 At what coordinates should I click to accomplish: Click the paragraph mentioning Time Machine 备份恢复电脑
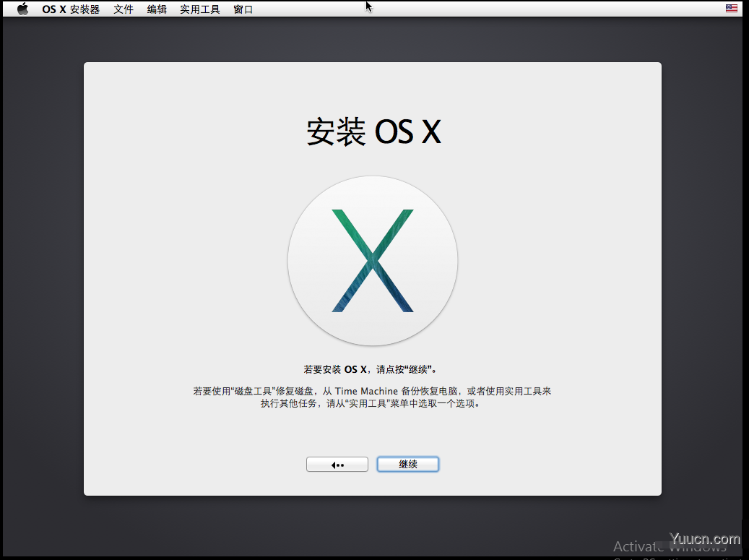372,397
